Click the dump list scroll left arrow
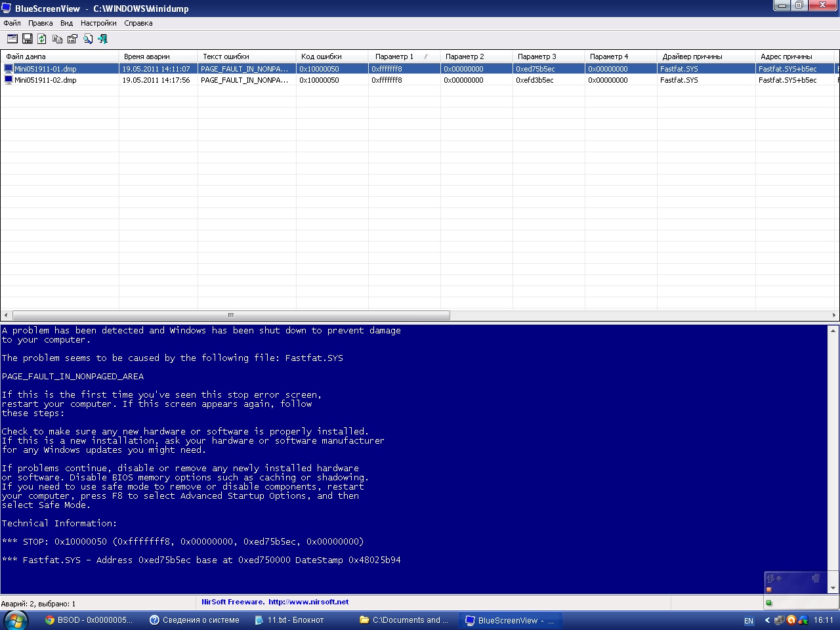The image size is (840, 630). pyautogui.click(x=6, y=315)
